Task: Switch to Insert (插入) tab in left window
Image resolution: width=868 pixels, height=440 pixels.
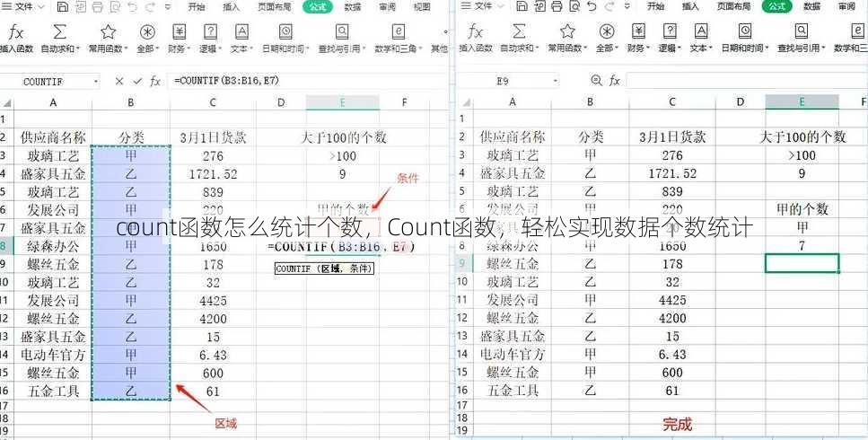Action: pos(231,6)
